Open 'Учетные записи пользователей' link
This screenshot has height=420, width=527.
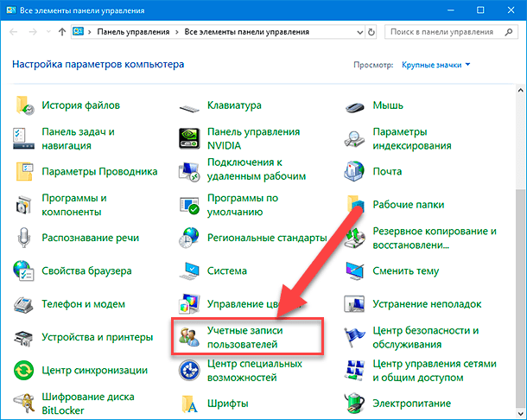(245, 338)
